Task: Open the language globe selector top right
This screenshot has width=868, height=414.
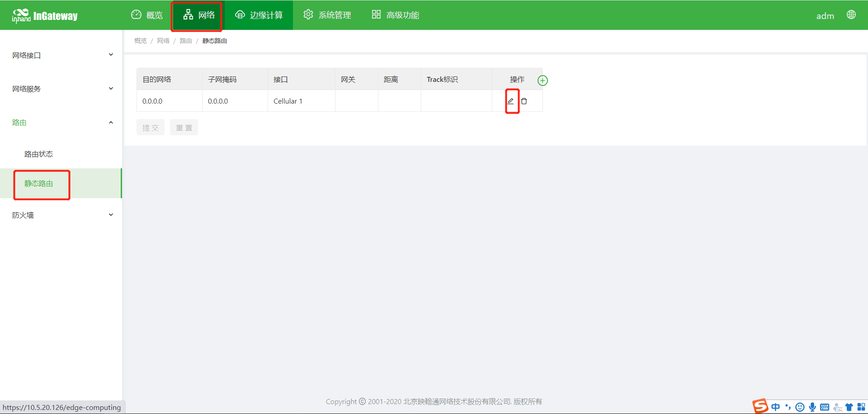Action: (x=851, y=14)
